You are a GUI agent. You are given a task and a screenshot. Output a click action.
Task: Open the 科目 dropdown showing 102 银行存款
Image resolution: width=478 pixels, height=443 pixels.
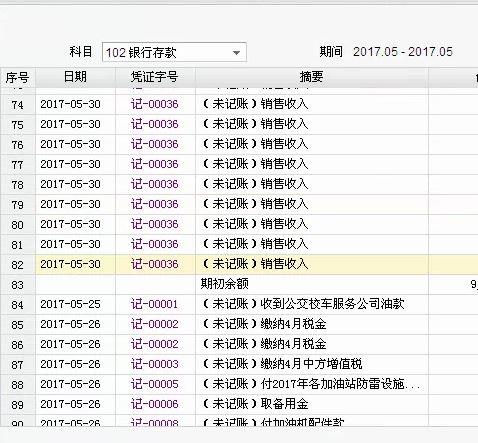174,52
